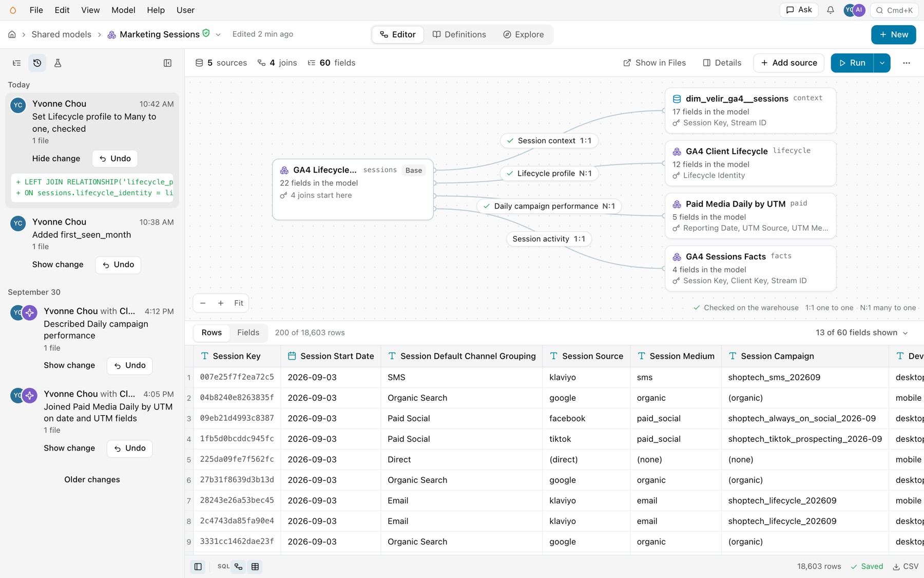Switch to the Rows tab
Screen dimensions: 924x578
pos(211,332)
